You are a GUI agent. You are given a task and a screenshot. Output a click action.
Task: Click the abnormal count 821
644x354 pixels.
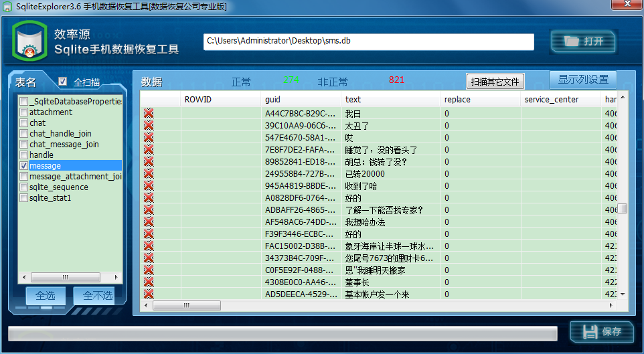[397, 80]
